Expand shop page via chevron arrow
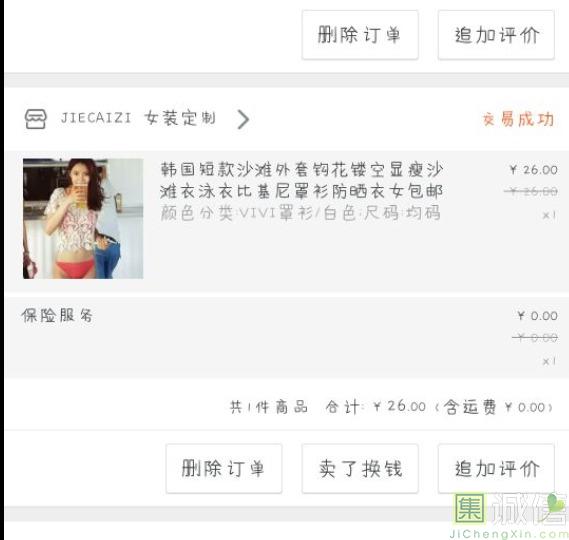 (x=243, y=119)
